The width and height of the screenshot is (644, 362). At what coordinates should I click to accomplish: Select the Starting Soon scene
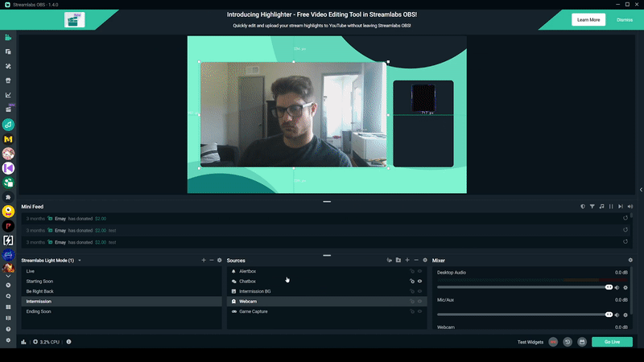122,281
